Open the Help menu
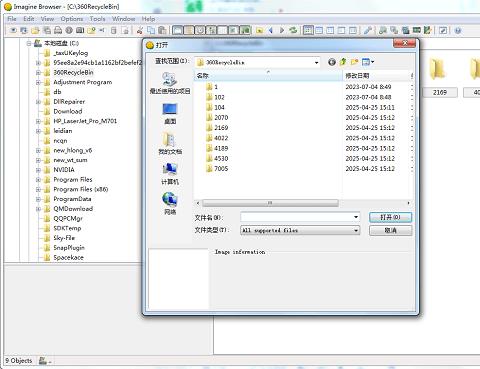Screen dimensions: 480x369 pyautogui.click(x=148, y=19)
